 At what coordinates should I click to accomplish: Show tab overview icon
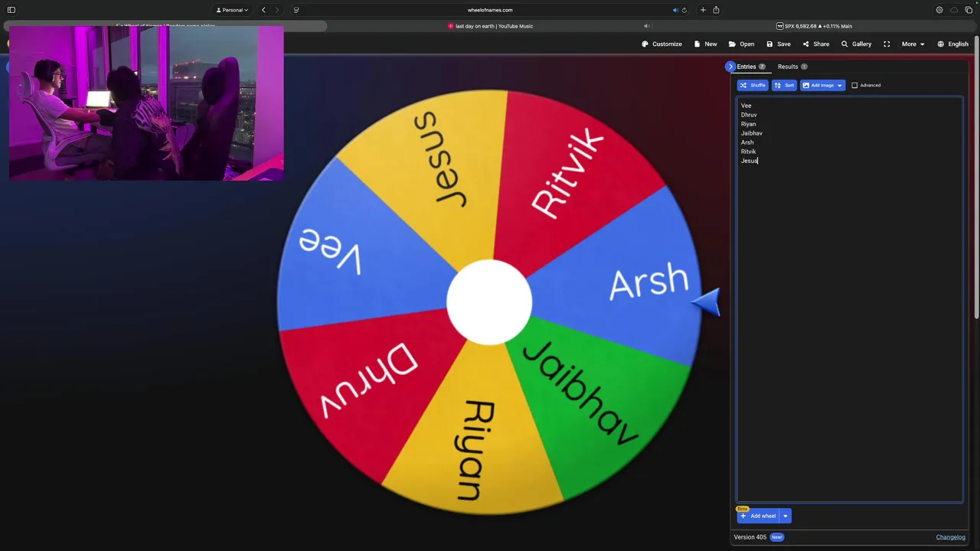969,10
